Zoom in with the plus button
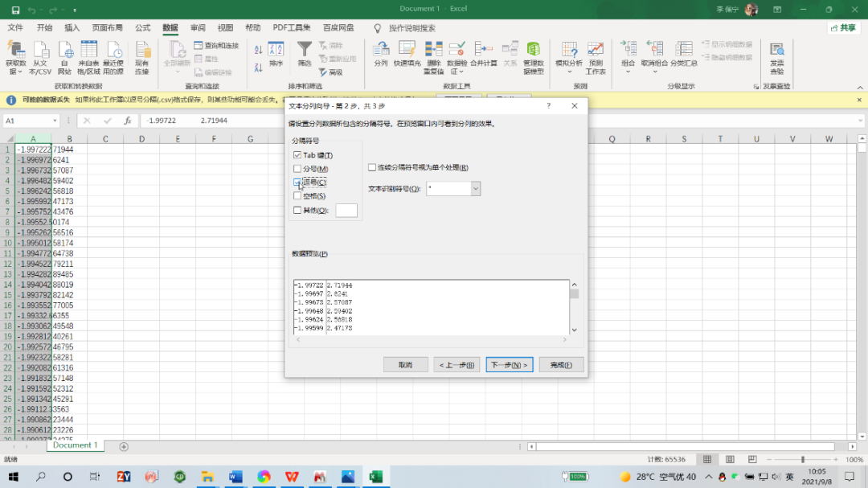Screen dimensions: 868x488 click(835, 459)
